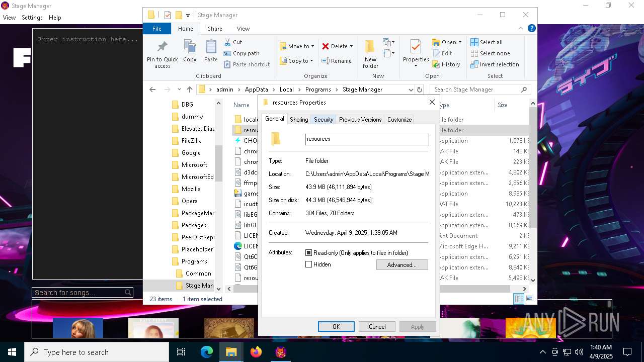The image size is (644, 362).
Task: Click the Advanced... button
Action: [402, 265]
